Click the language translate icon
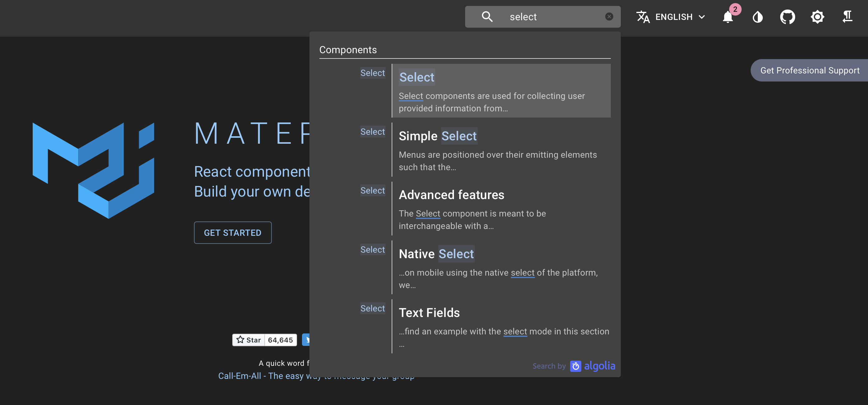The image size is (868, 405). 643,16
